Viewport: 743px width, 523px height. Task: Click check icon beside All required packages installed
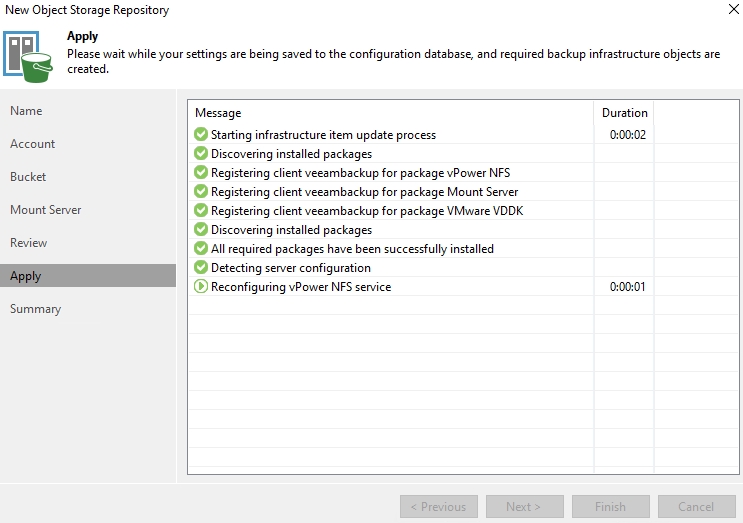[x=201, y=249]
